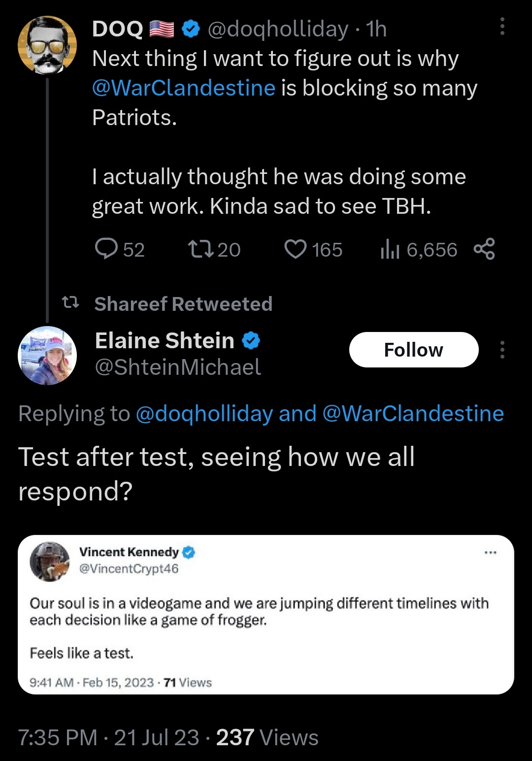This screenshot has height=761, width=532.
Task: Retweet DOQ's post about WarClandestine
Action: click(x=201, y=249)
